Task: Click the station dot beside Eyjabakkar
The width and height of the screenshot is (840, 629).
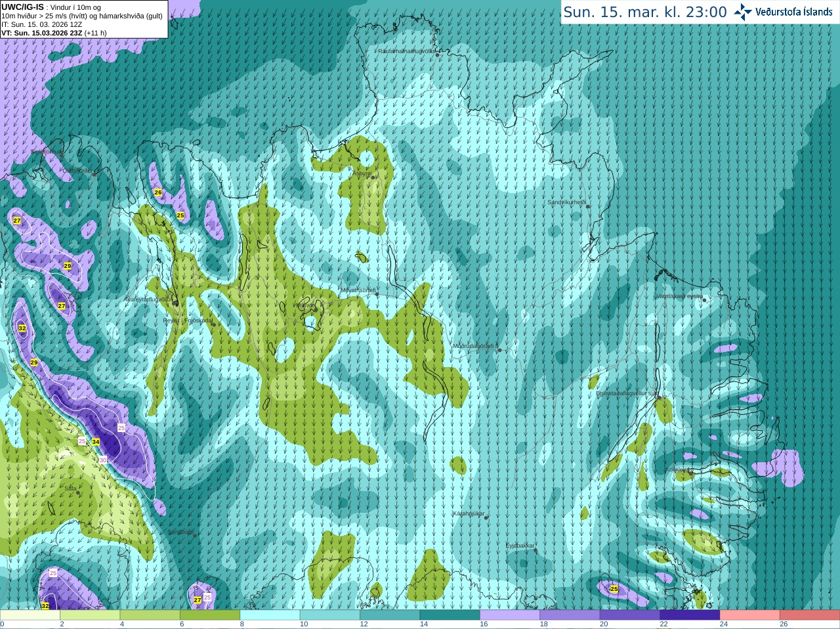Action: pyautogui.click(x=535, y=550)
